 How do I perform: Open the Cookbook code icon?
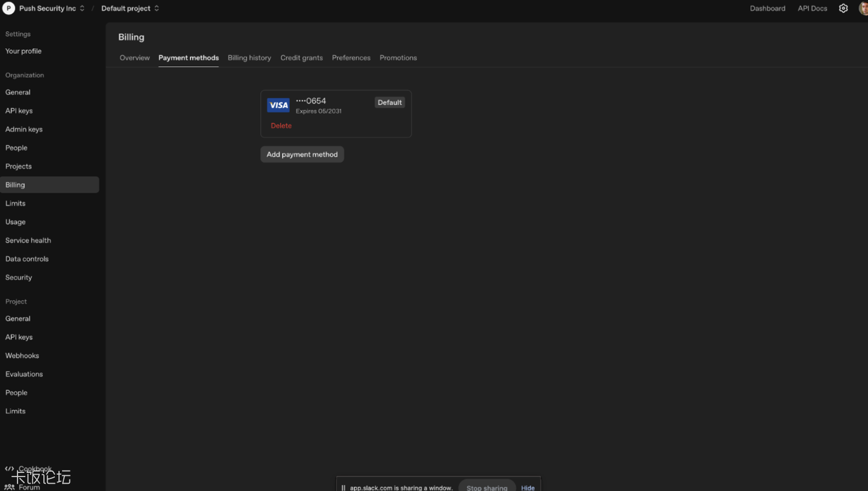coord(10,469)
